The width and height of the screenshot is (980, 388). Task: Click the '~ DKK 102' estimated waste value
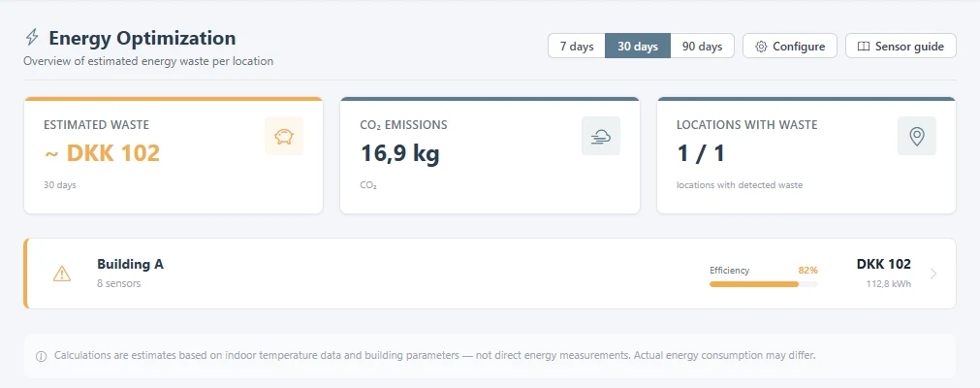coord(102,152)
